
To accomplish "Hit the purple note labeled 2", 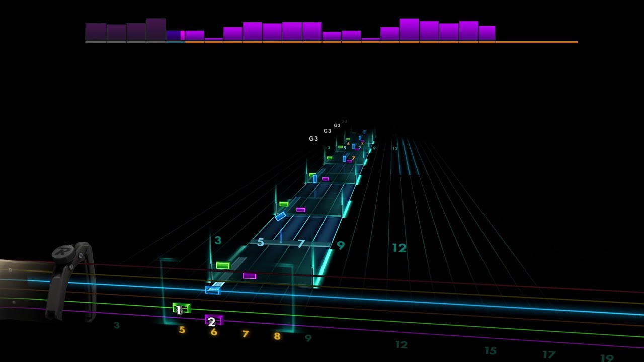I will 214,320.
